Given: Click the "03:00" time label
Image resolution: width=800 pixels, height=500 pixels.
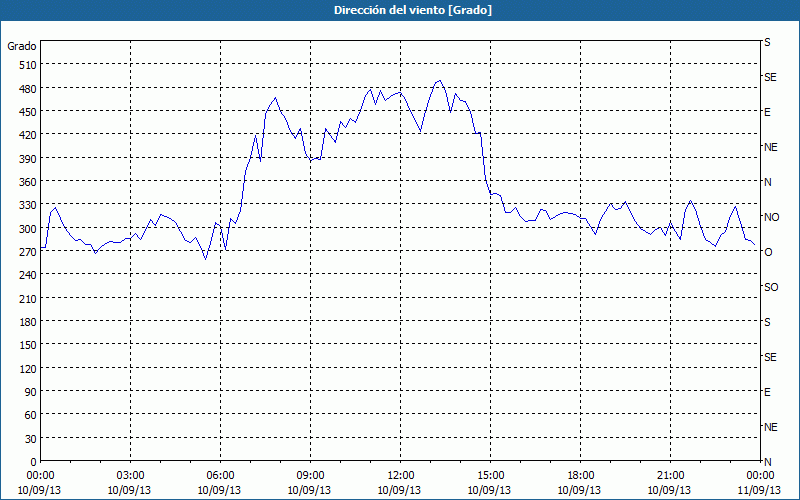Looking at the screenshot, I should 130,476.
